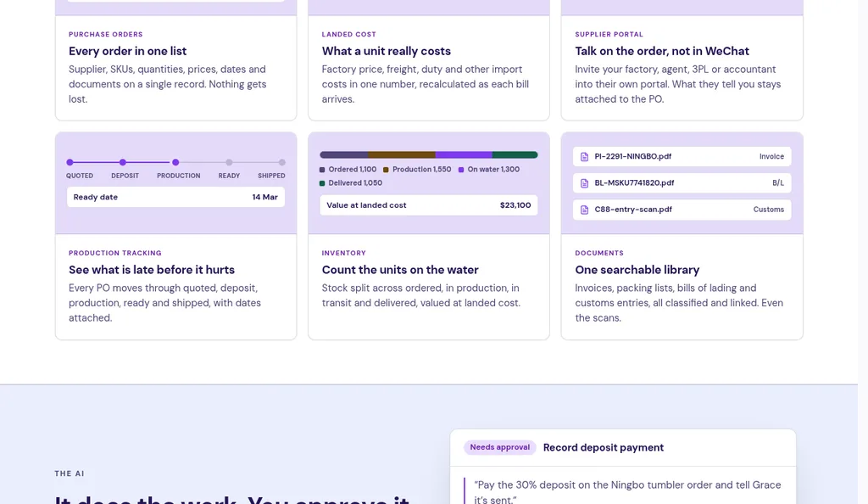Screen dimensions: 868x504
Task: Click the file icon beside C88-entry-scan.pdf
Action: (x=584, y=210)
